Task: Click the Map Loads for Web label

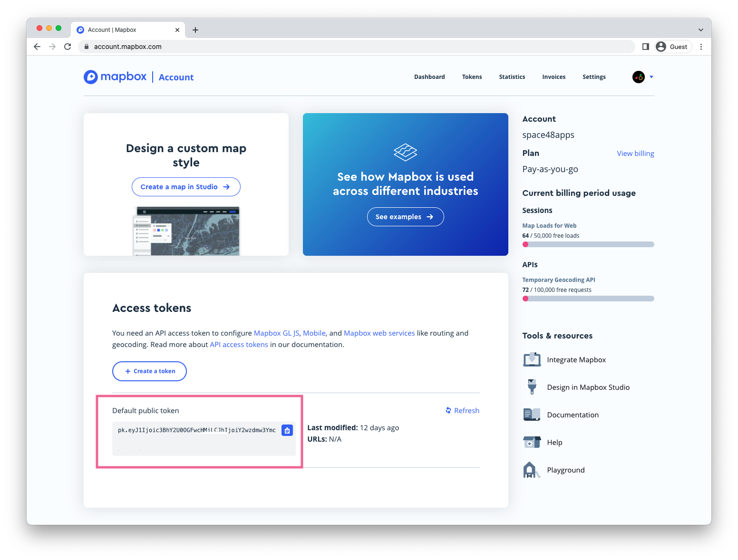Action: pyautogui.click(x=549, y=226)
